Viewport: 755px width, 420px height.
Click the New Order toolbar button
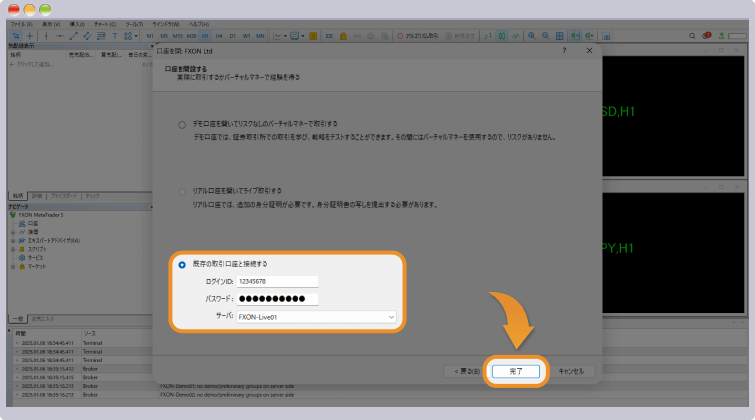(x=460, y=36)
